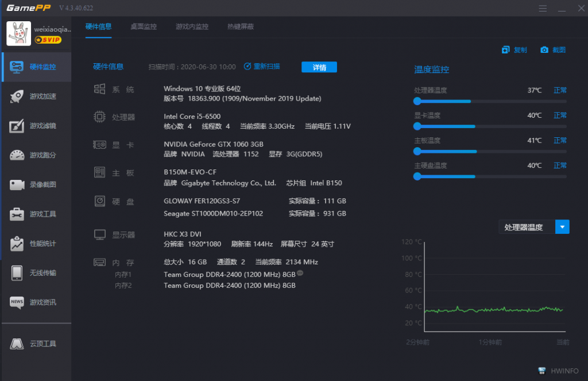Click the 温度监控 section heading

click(432, 70)
